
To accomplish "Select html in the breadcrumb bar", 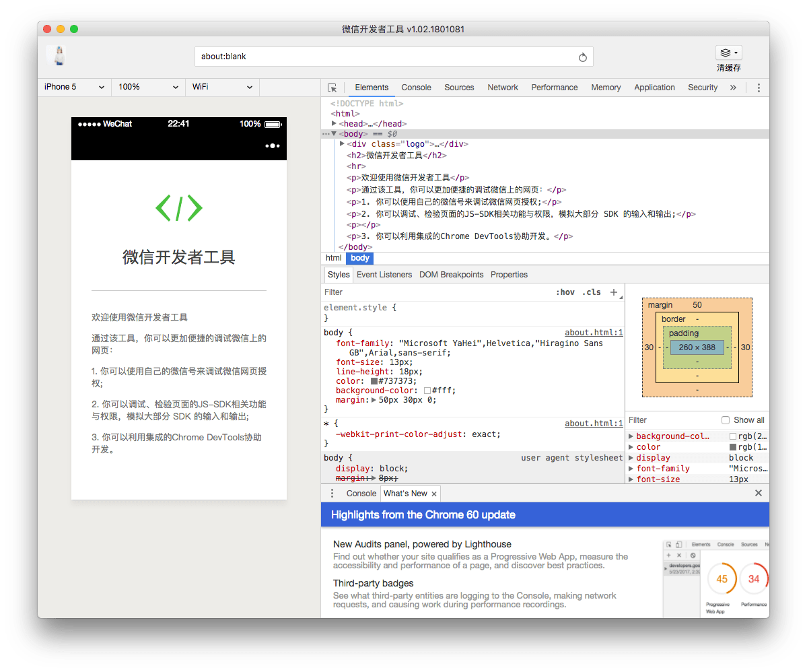I will point(333,258).
